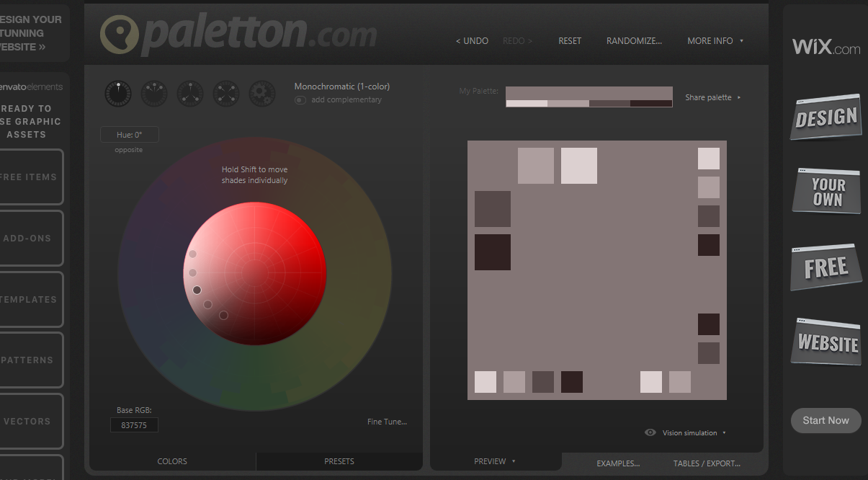This screenshot has width=868, height=480.
Task: Open the ADD-ONS sidebar button
Action: pos(29,238)
